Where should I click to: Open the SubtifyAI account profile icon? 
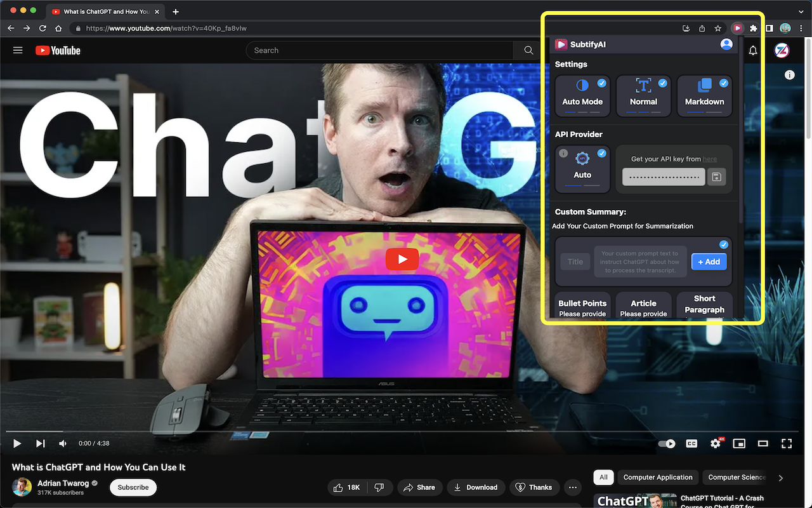(726, 44)
